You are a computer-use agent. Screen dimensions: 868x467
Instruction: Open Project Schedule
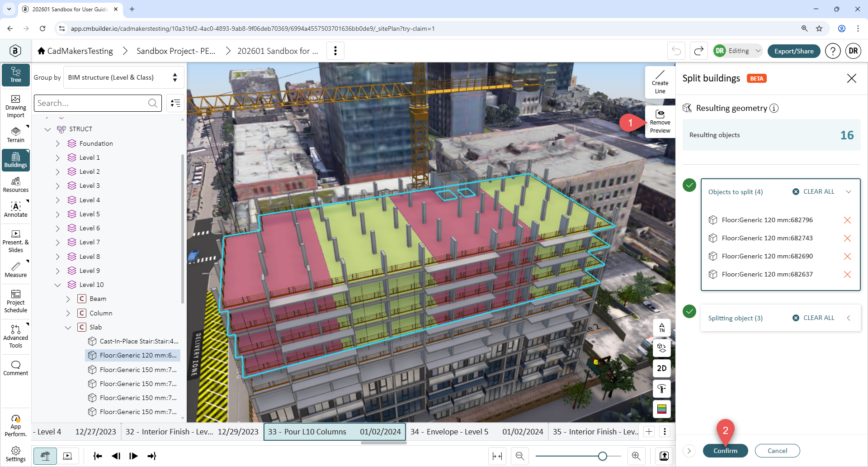pos(16,301)
